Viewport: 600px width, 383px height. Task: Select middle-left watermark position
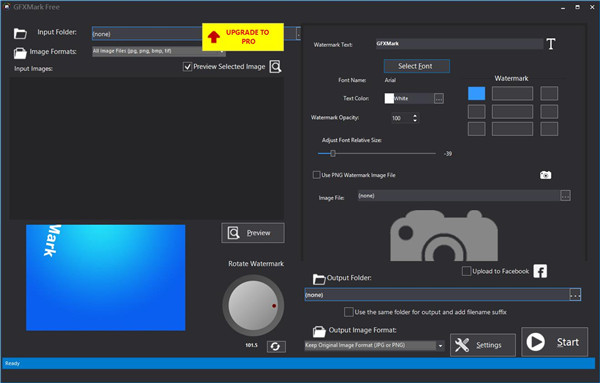[x=476, y=112]
